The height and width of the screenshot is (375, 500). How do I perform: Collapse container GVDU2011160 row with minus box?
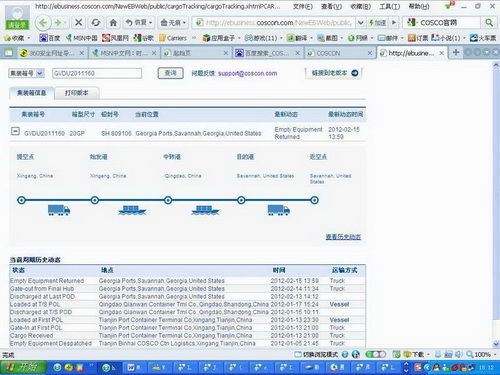pos(15,131)
